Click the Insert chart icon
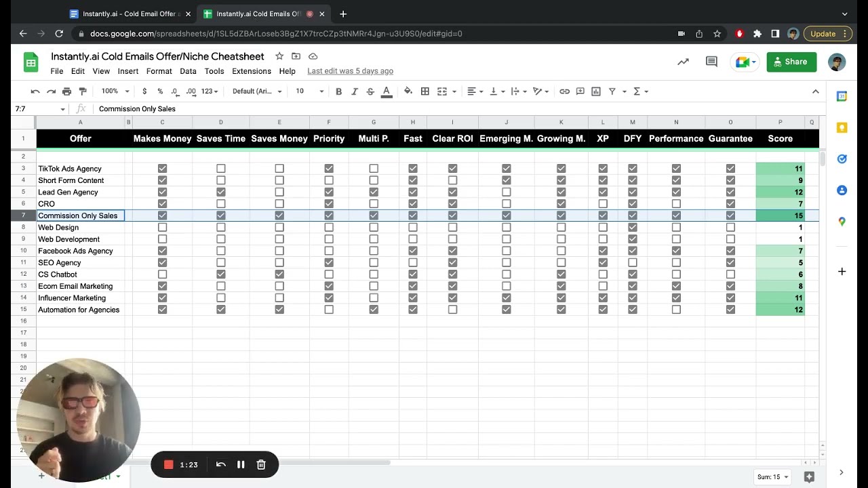 (596, 91)
